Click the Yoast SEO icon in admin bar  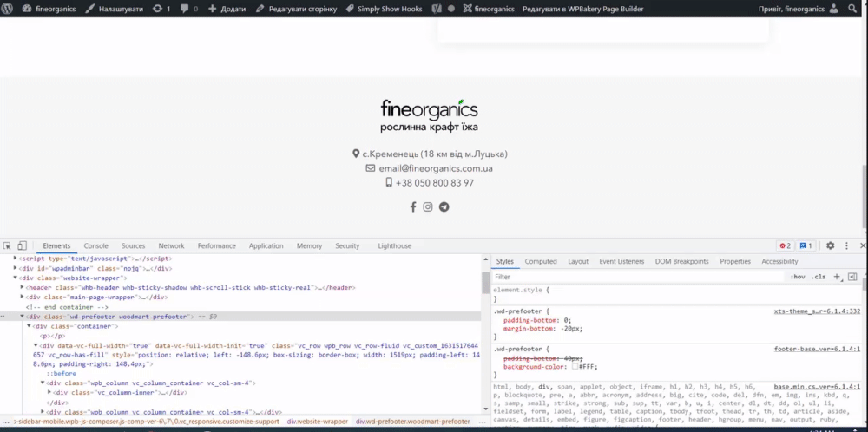click(437, 9)
